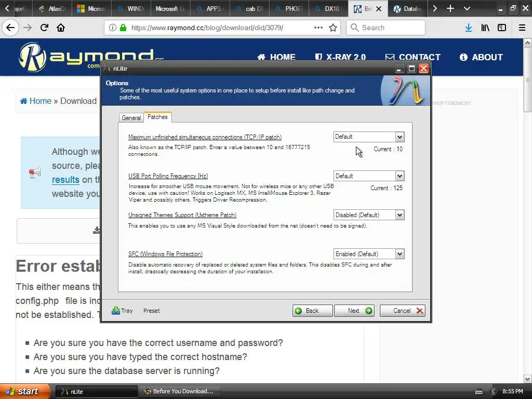Viewport: 532px width, 399px height.
Task: Open the Windows start menu
Action: click(x=25, y=391)
